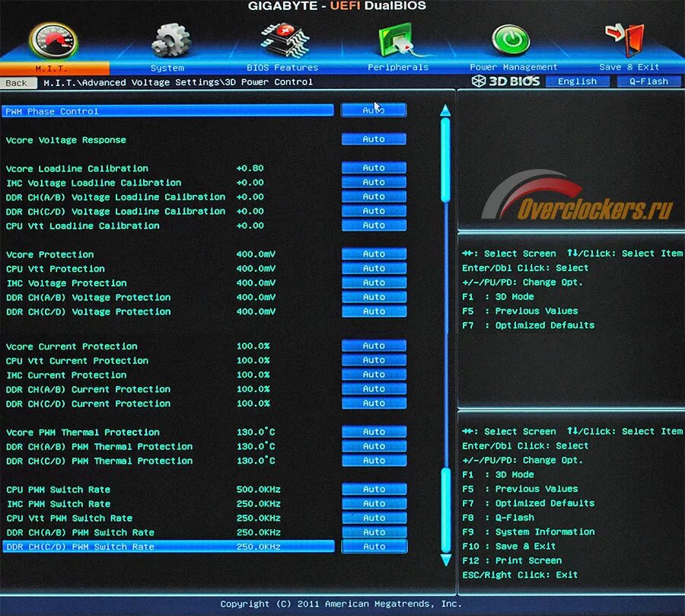Select the Vcore Protection label
685x616 pixels.
pos(49,254)
